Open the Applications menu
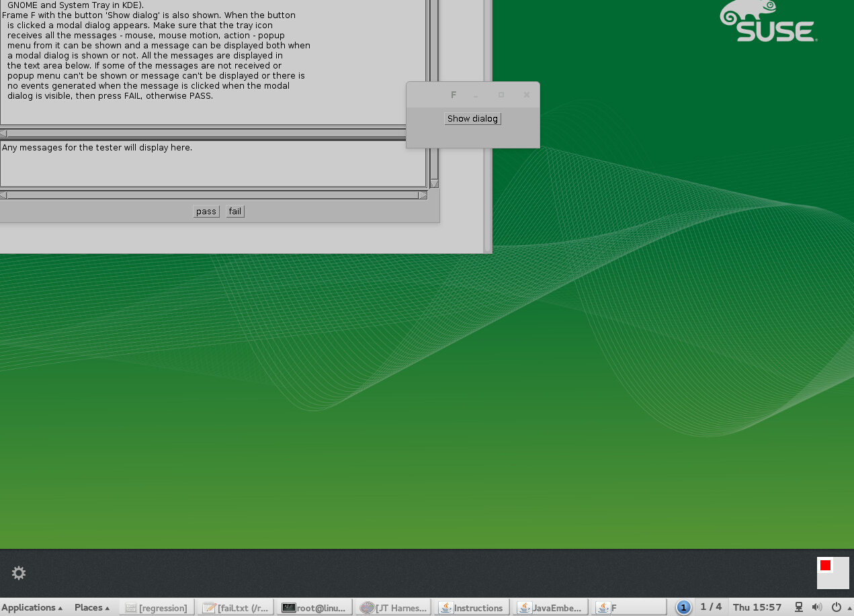The width and height of the screenshot is (854, 616). coord(32,607)
